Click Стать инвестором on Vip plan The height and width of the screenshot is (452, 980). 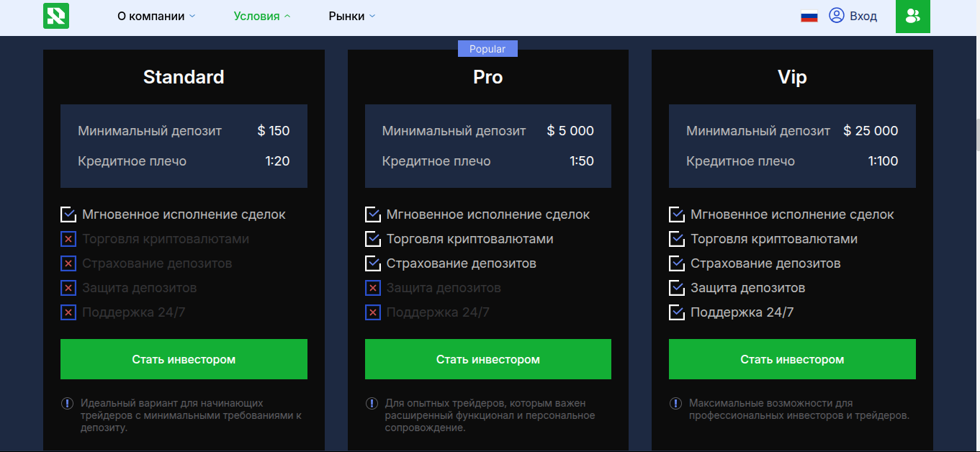[x=792, y=359]
